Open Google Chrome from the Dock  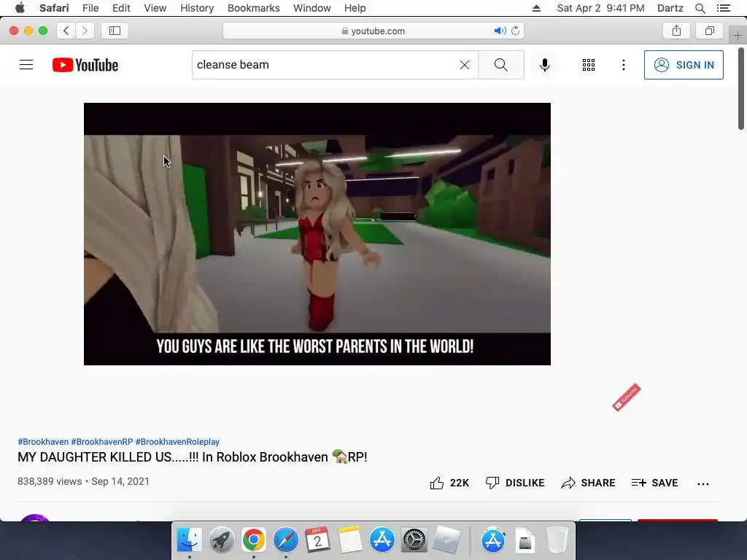coord(253,540)
